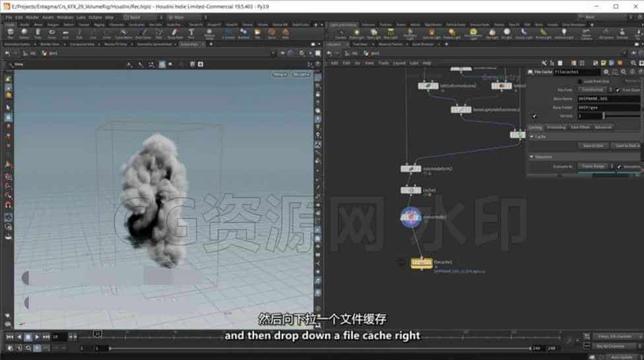This screenshot has width=644, height=360.
Task: Play the timeline forward
Action: [x=37, y=337]
